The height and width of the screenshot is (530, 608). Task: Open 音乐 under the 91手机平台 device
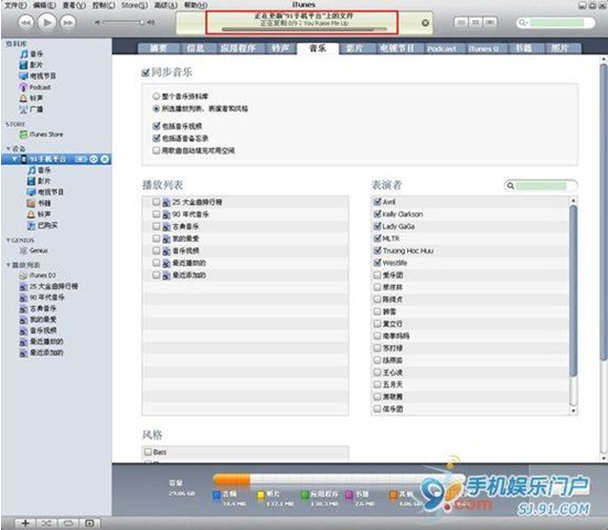(39, 170)
